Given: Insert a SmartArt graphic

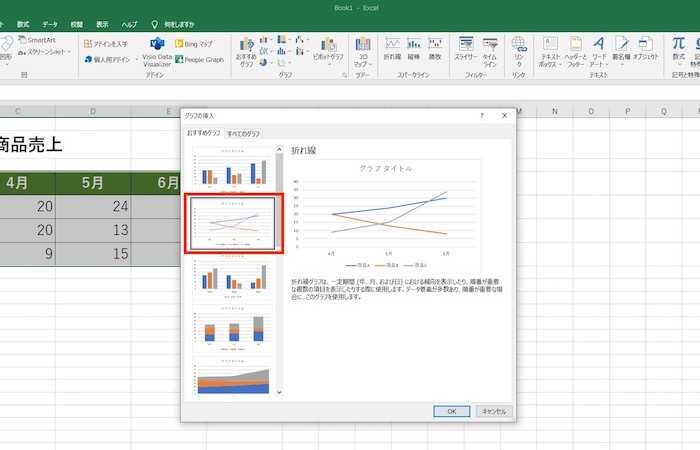Looking at the screenshot, I should pos(37,40).
